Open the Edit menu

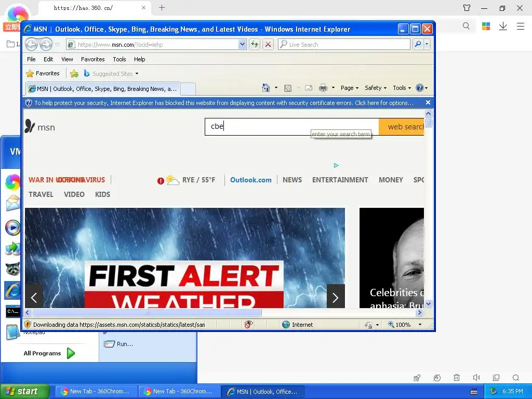click(48, 59)
